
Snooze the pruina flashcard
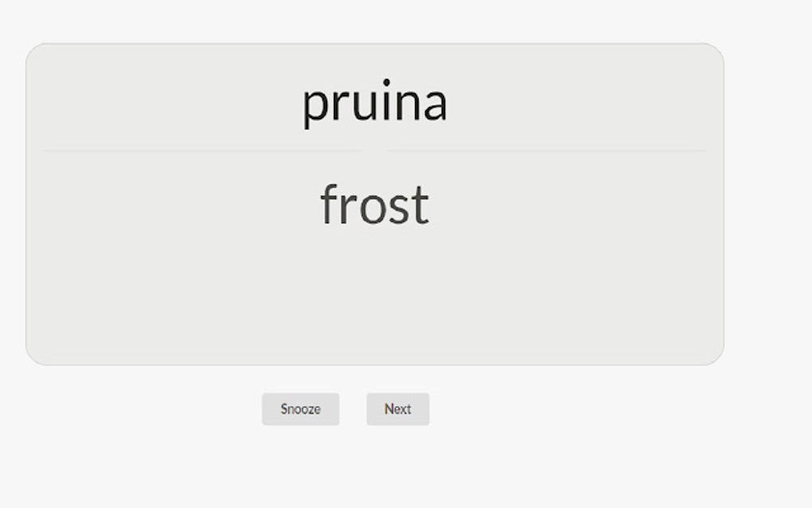(x=300, y=408)
